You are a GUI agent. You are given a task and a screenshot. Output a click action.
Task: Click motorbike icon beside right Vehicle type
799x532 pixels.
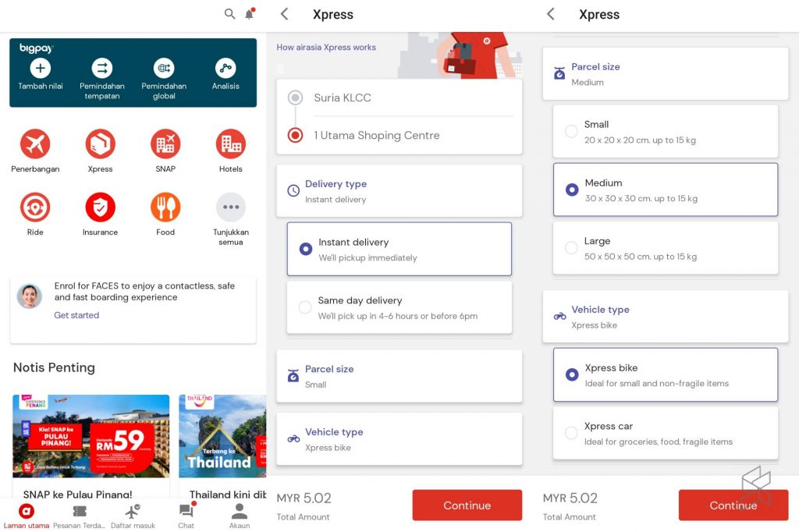[x=560, y=316]
